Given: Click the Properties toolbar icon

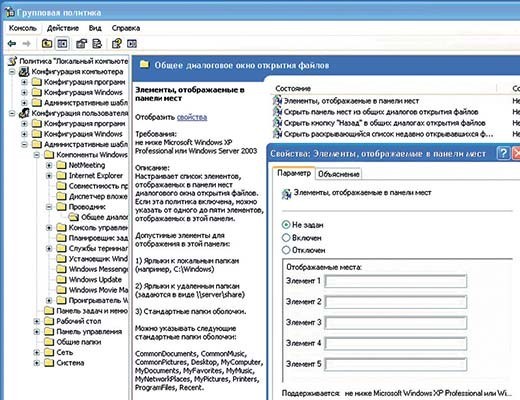Looking at the screenshot, I should click(x=81, y=44).
